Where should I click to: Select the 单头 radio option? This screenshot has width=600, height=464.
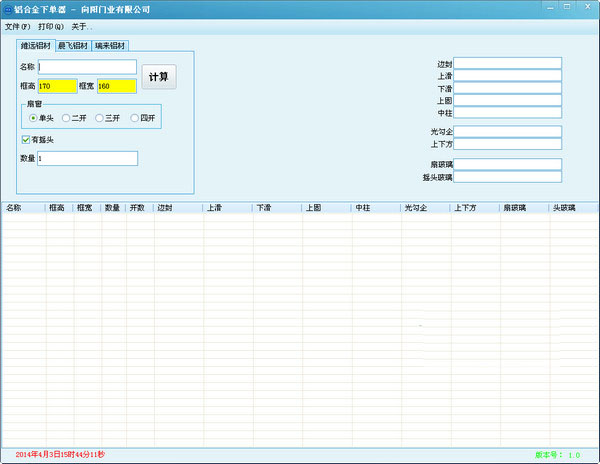34,118
